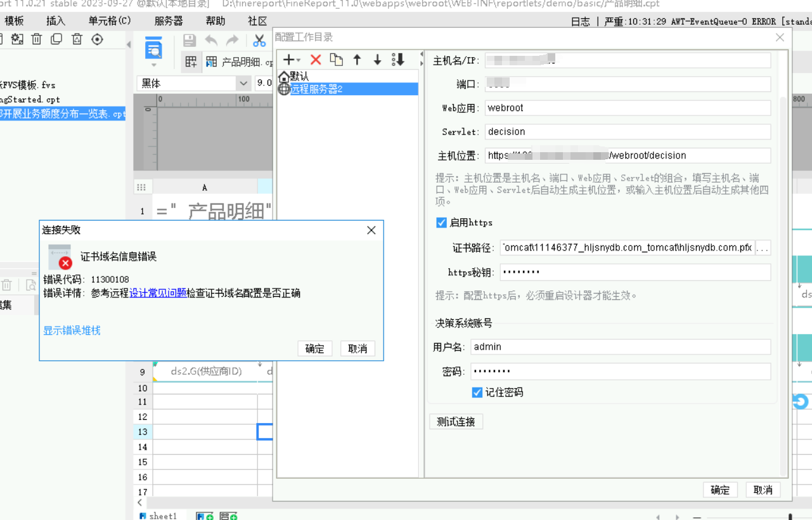This screenshot has height=520, width=812.
Task: Click the cut scissors icon
Action: [259, 41]
